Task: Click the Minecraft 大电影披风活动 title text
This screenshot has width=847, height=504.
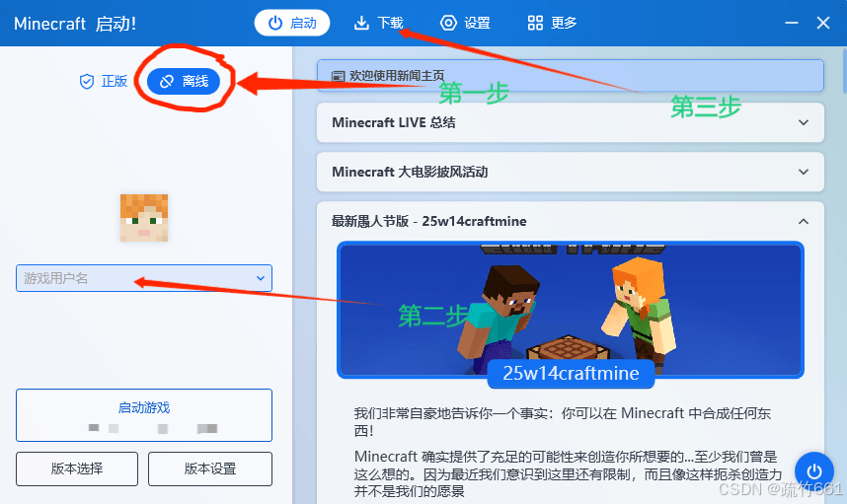Action: 410,172
